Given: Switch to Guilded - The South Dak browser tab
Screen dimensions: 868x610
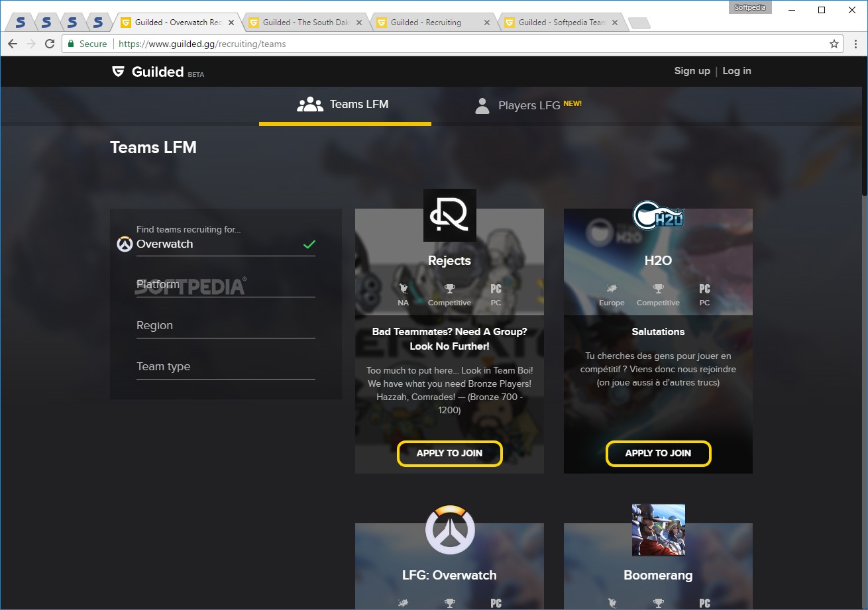Looking at the screenshot, I should point(305,23).
